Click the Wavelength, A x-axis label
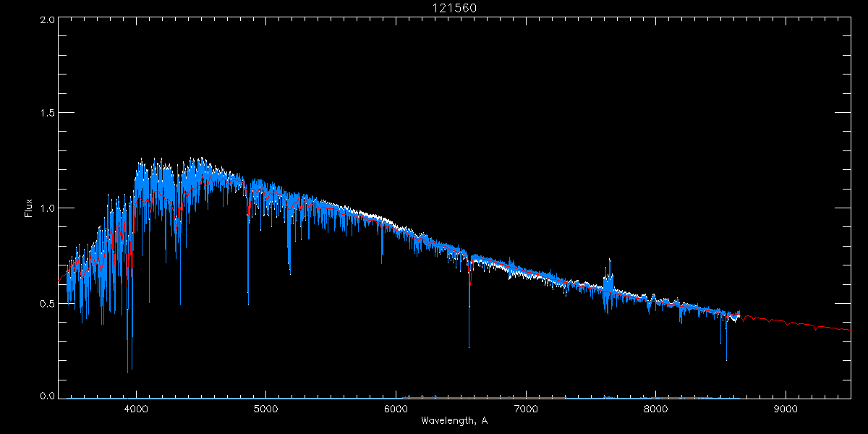This screenshot has width=868, height=434. tap(454, 421)
